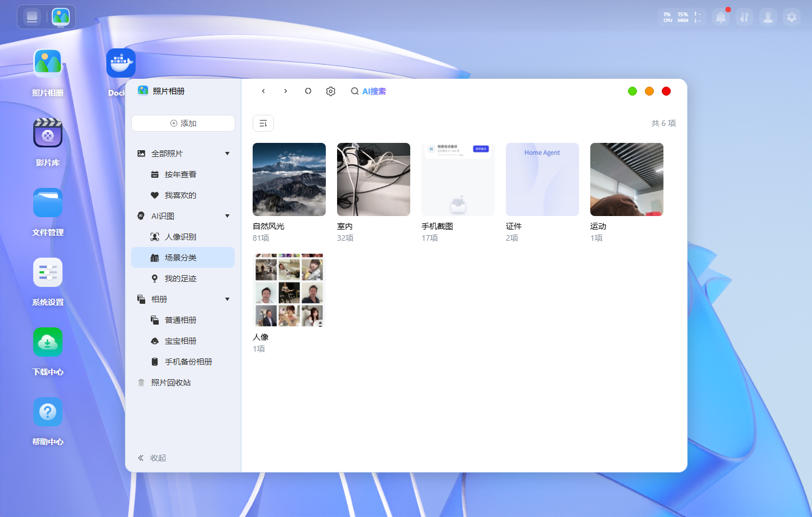812x517 pixels.
Task: View the CPU and MEM usage widget
Action: [682, 17]
